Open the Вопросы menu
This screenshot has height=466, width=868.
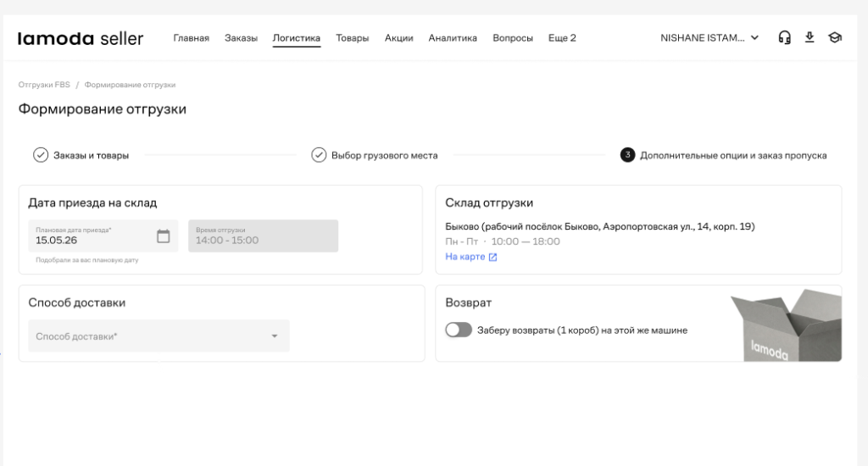pos(513,37)
